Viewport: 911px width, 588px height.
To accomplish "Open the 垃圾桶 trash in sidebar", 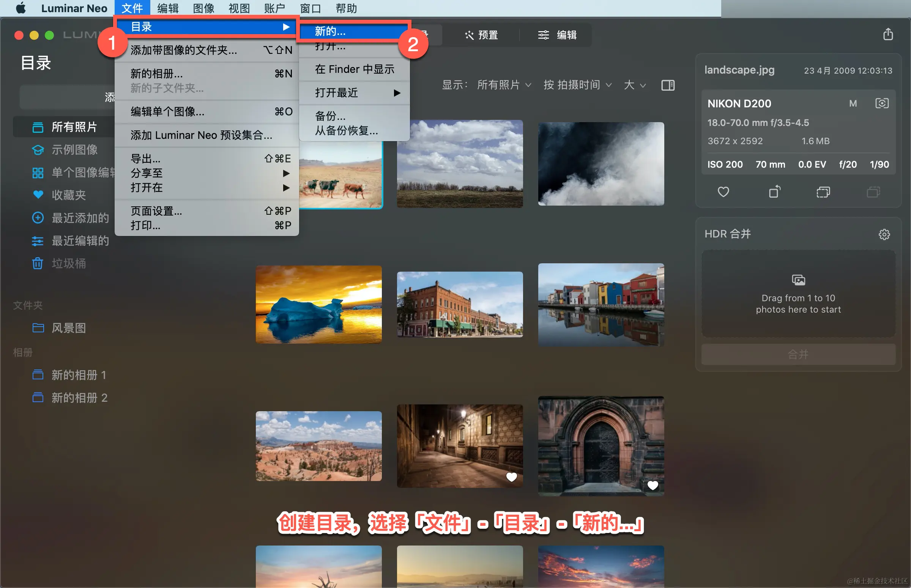I will (68, 263).
